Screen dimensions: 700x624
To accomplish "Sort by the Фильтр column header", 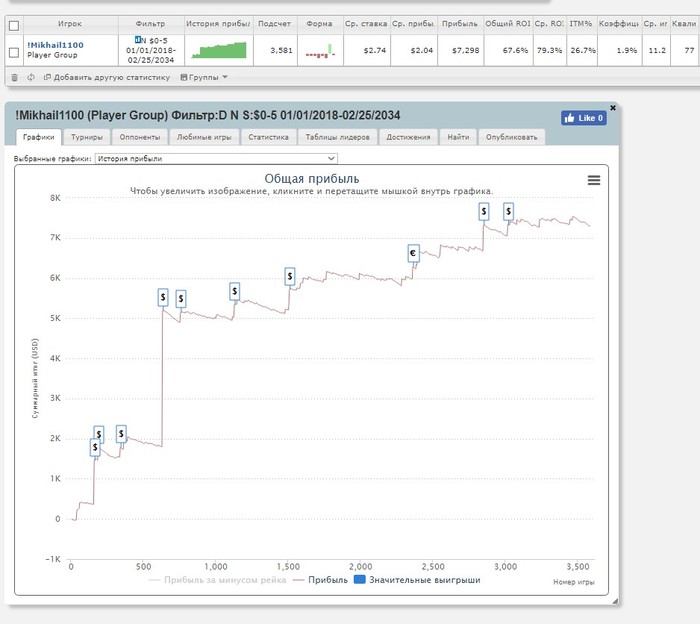I will tap(150, 24).
